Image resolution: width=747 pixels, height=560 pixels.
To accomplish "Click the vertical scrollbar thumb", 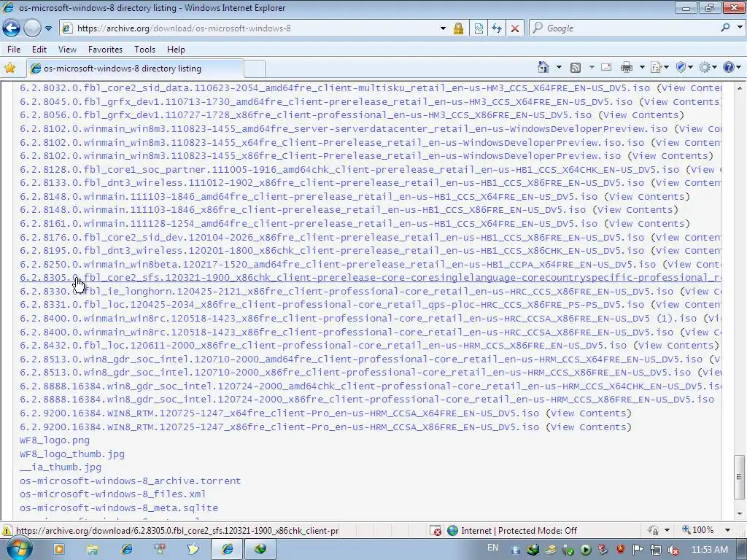I will (x=740, y=477).
